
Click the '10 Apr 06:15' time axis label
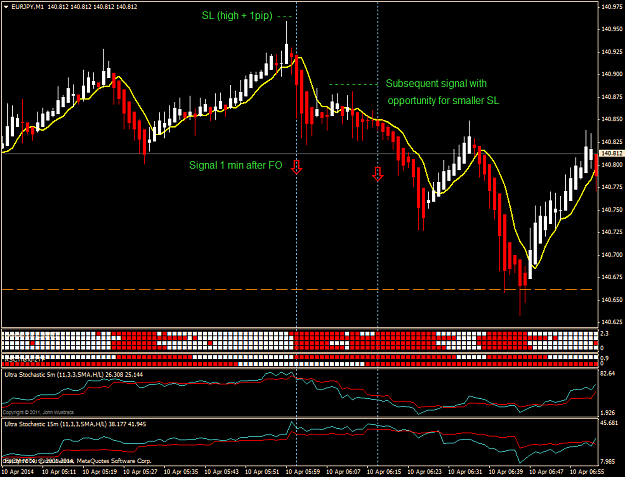click(384, 472)
